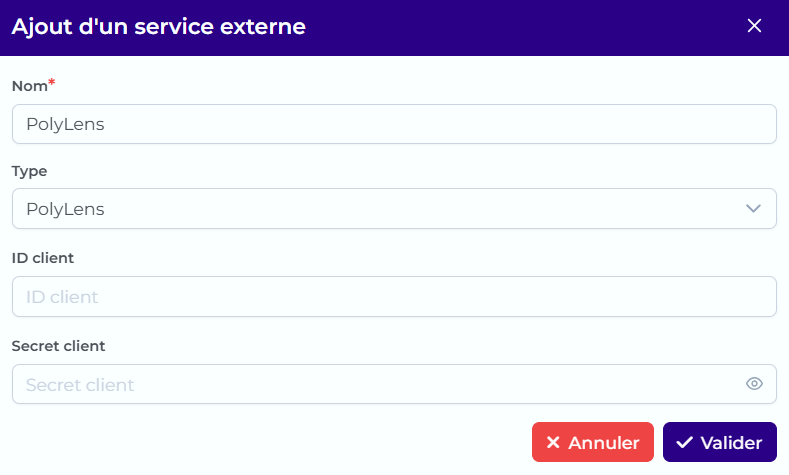Screen dimensions: 789x475
Task: Click the Type field label
Action: point(29,172)
